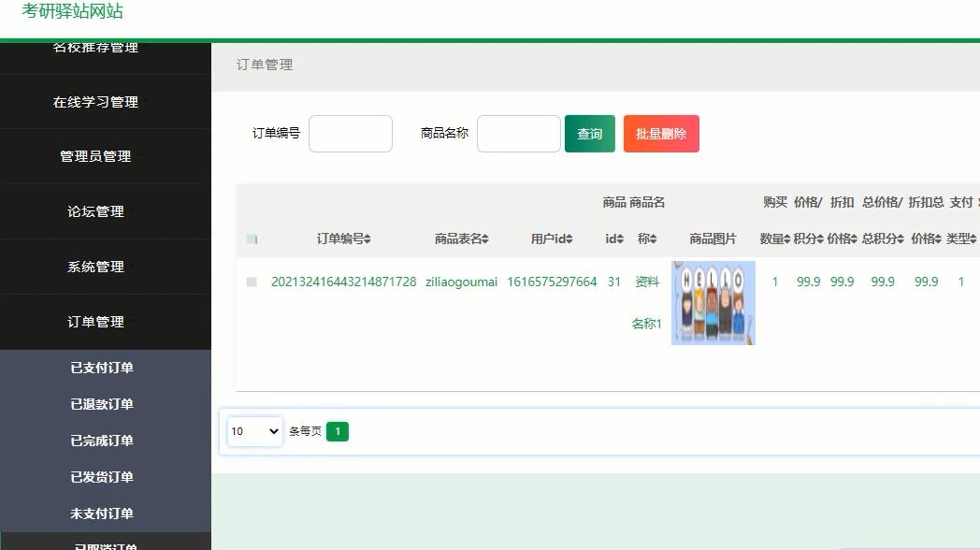
Task: Expand the 系统管理 sidebar menu
Action: point(106,267)
